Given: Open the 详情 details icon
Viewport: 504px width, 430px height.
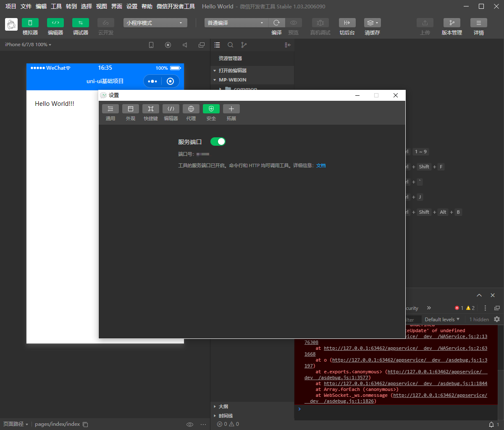Looking at the screenshot, I should click(x=479, y=23).
